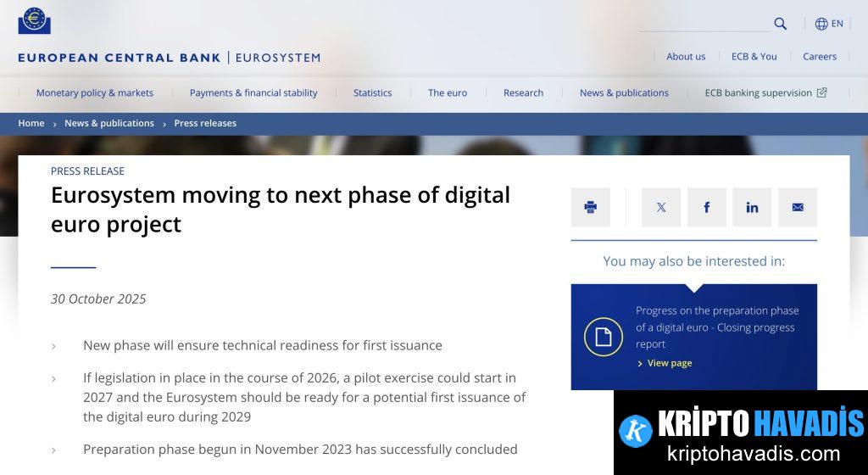Click the date 30 October 2025

click(x=98, y=299)
